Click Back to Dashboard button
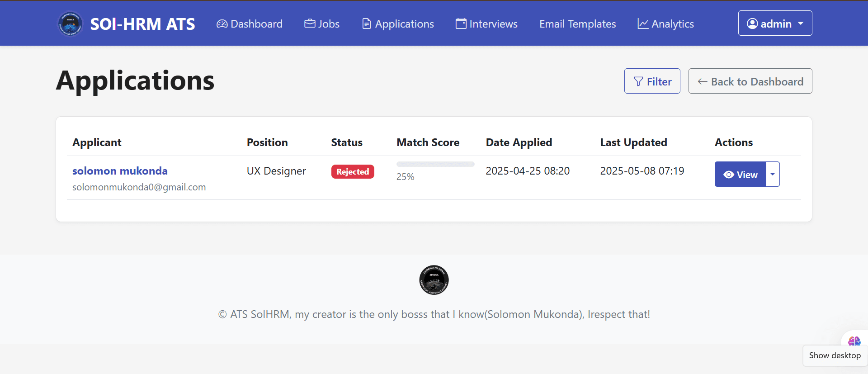This screenshot has height=374, width=868. [750, 81]
